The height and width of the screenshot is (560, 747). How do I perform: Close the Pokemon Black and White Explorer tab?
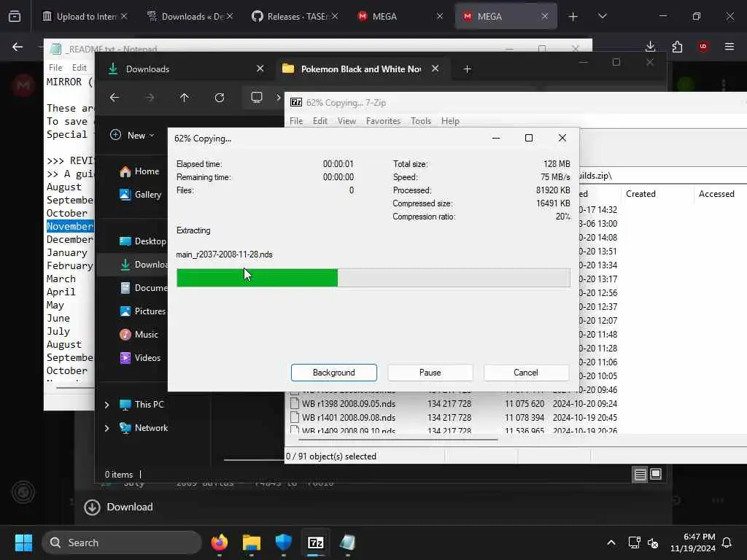(x=435, y=69)
